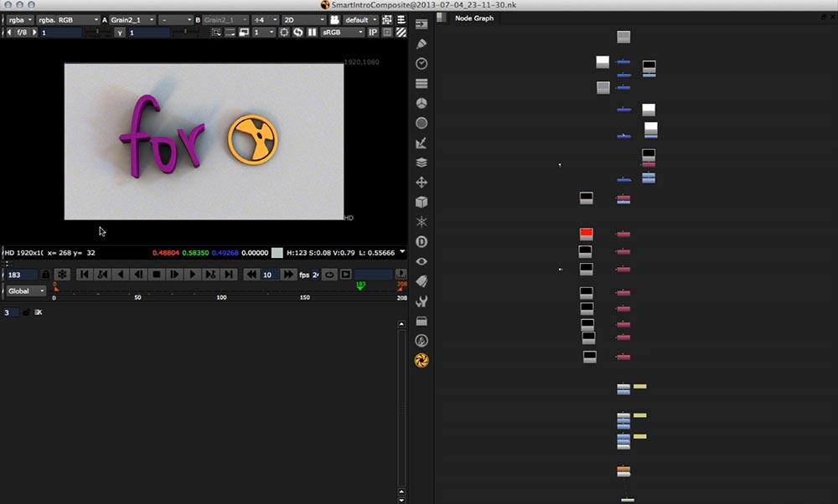The height and width of the screenshot is (504, 838).
Task: Open the sRGB viewer process dropdown
Action: 343,33
